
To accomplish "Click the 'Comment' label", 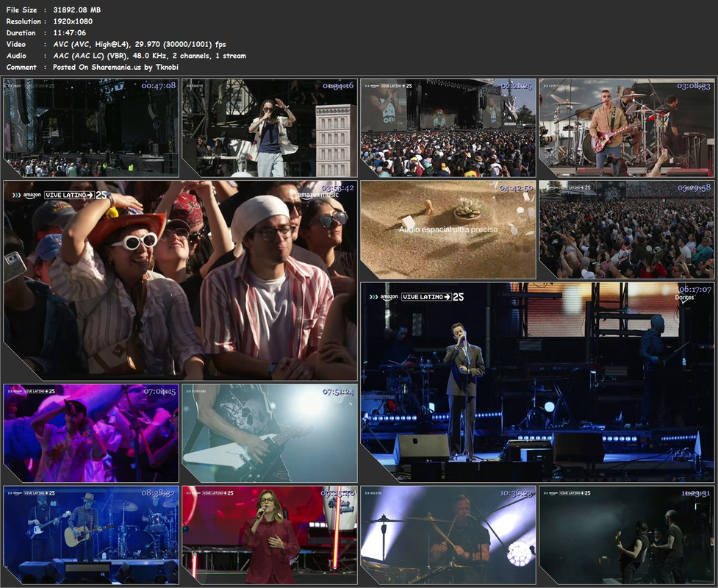I will click(21, 67).
